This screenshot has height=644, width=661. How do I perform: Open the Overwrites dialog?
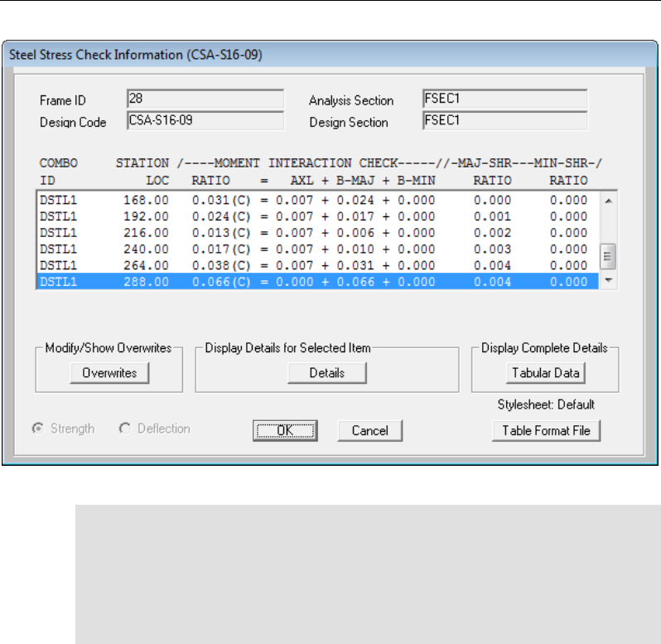pos(109,373)
